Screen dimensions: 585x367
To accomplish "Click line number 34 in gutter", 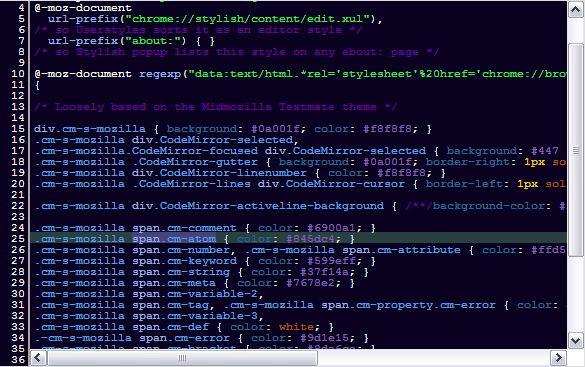I will click(x=18, y=338).
